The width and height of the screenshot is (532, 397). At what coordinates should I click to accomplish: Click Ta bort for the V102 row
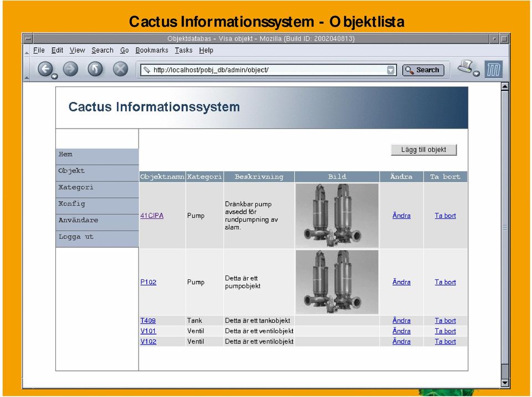coord(445,342)
